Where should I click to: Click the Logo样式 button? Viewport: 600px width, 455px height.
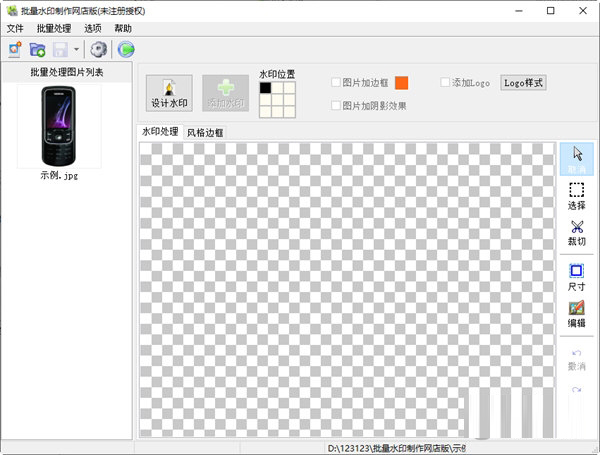coord(523,83)
